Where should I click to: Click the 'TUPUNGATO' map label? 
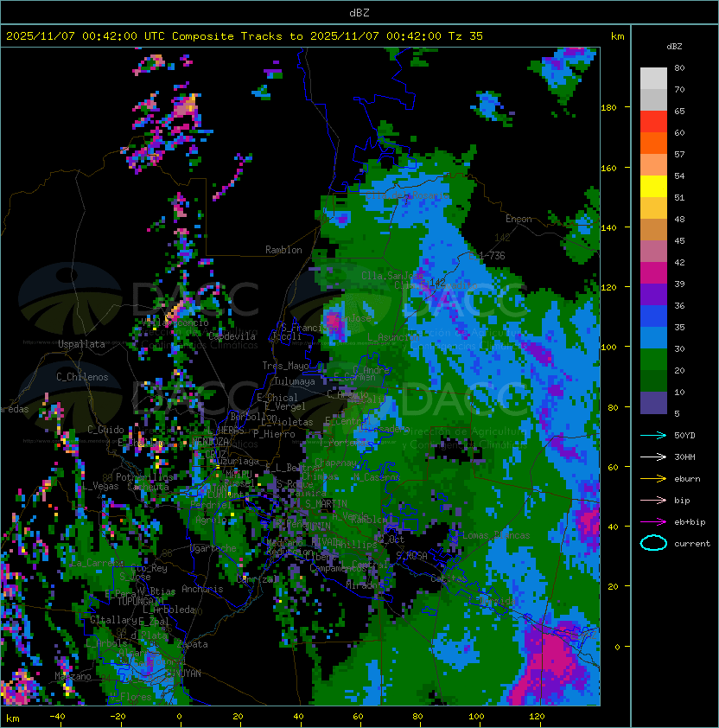[x=141, y=601]
